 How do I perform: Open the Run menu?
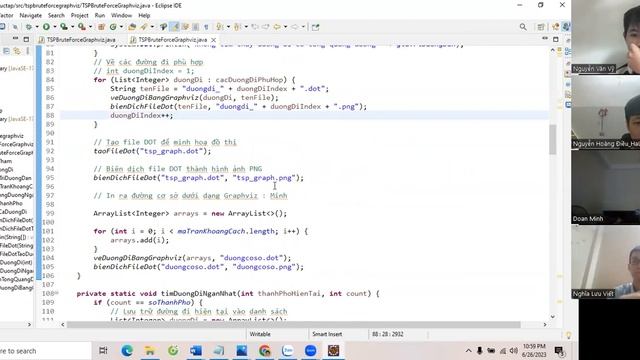click(100, 16)
